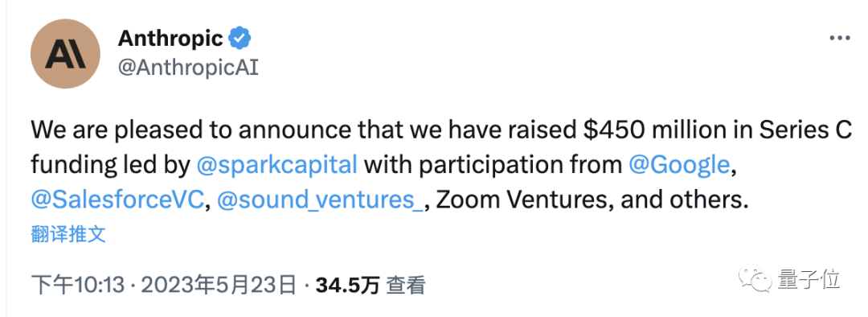The width and height of the screenshot is (868, 317).
Task: Click the 量子位 watermark text
Action: [x=809, y=278]
